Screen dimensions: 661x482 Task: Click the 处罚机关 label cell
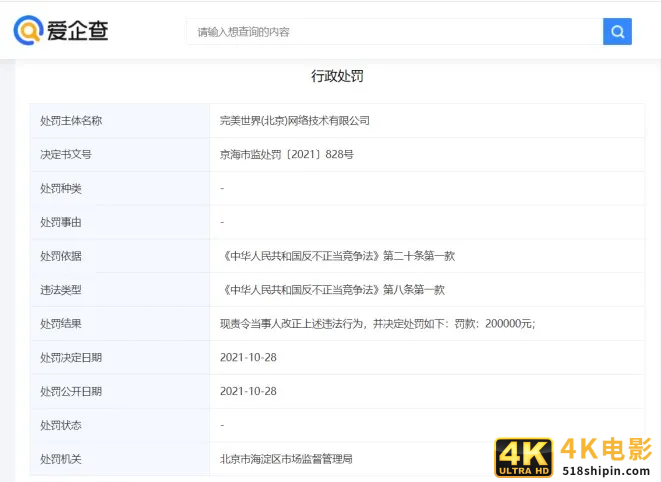point(120,459)
